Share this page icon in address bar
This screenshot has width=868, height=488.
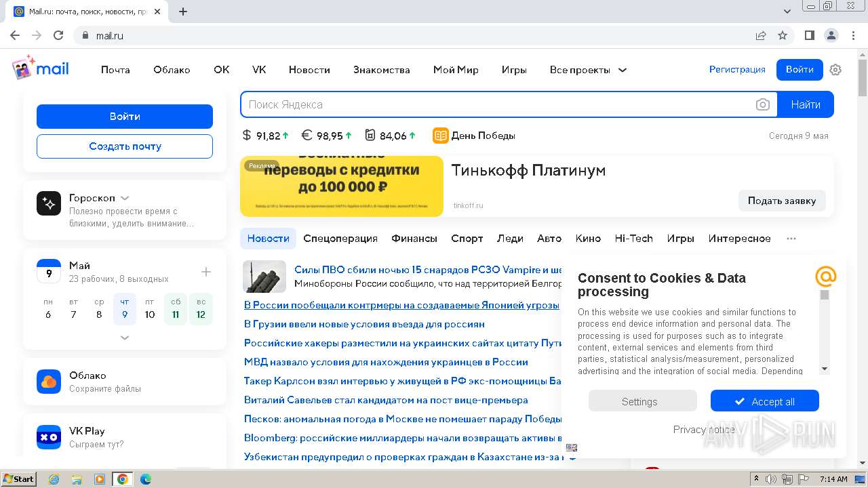761,35
